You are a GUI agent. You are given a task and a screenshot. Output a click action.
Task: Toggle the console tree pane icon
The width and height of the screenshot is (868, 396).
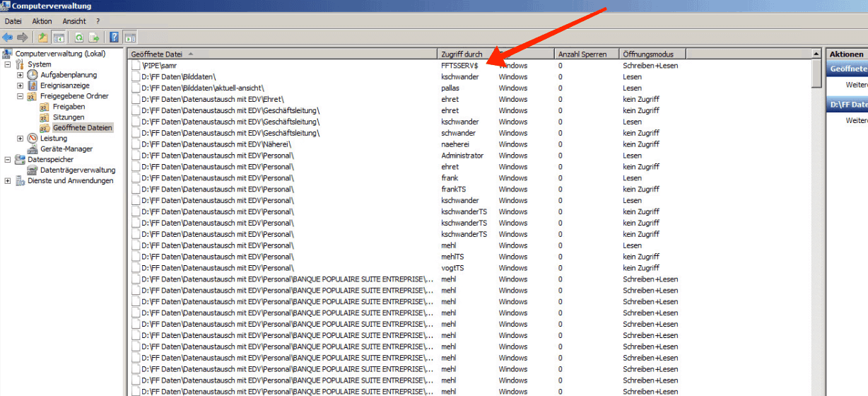(x=59, y=37)
